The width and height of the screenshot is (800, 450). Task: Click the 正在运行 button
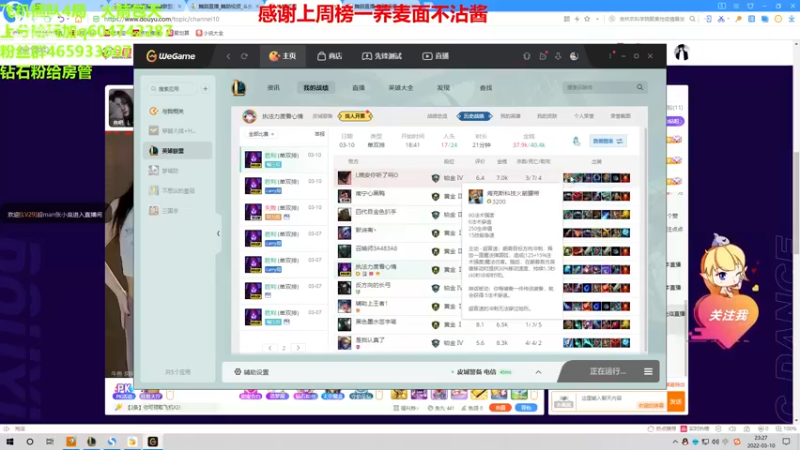point(607,371)
